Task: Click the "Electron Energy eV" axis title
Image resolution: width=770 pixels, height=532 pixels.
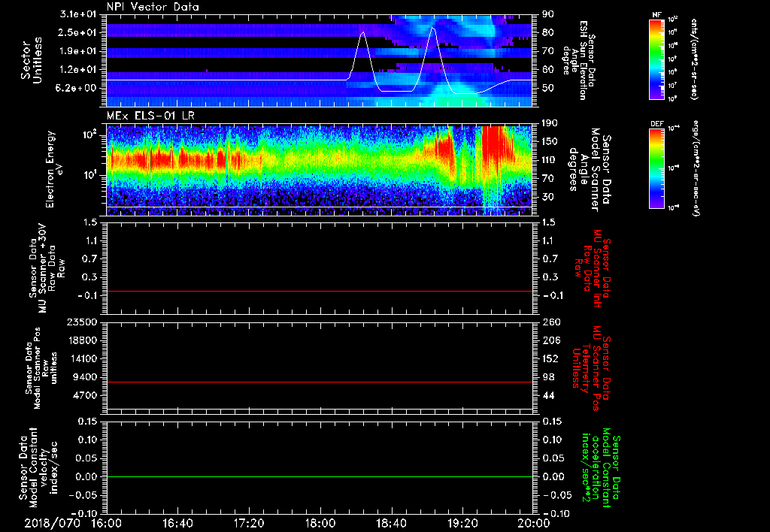Action: point(55,169)
